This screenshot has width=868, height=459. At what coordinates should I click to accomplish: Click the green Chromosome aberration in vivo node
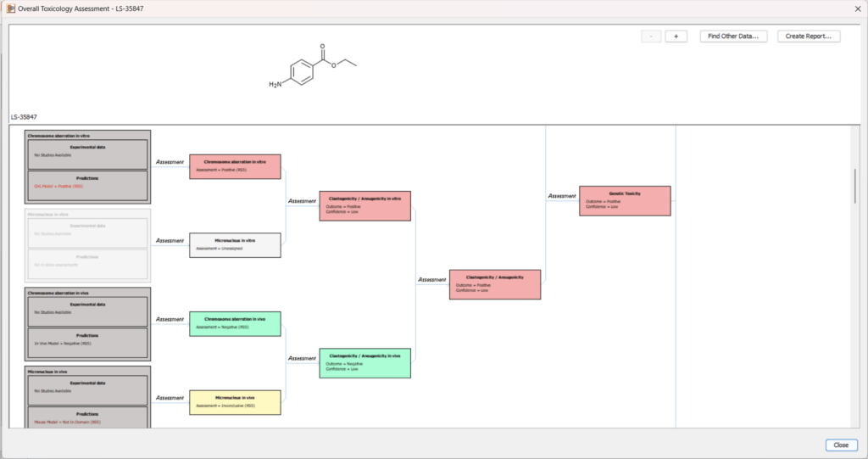pos(235,323)
